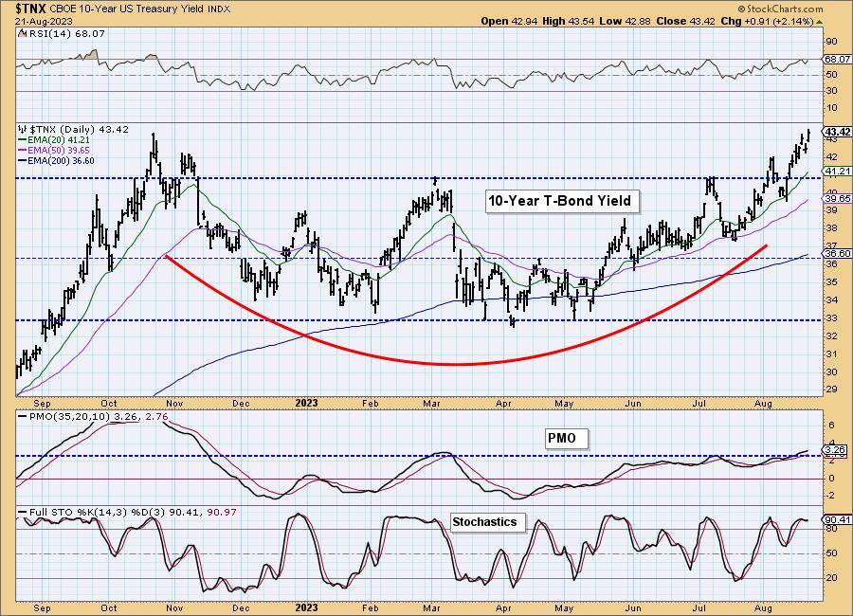Screen dimensions: 853x616
Task: Click the 'EMA(50) 39.65' legend text
Action: point(59,150)
